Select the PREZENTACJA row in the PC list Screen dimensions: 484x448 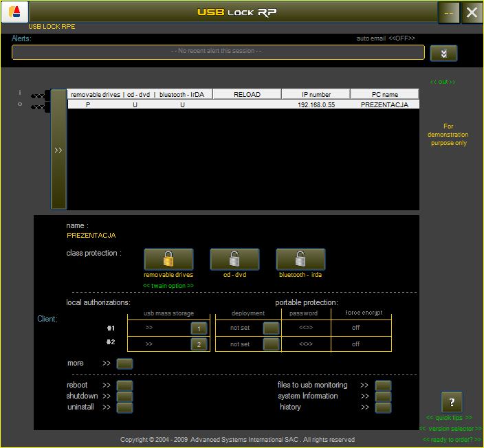tap(243, 105)
